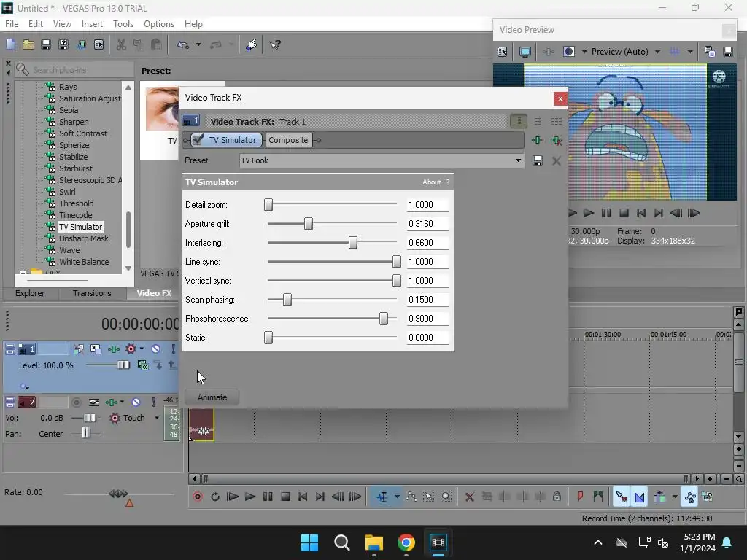Click the red Delete X in the timeline toolbar
Viewport: 747px width, 560px height.
click(x=469, y=497)
